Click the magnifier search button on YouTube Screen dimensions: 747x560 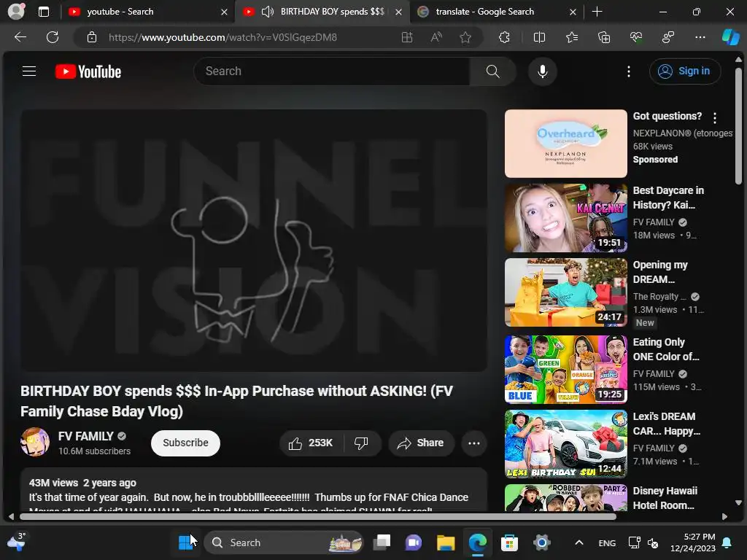tap(492, 71)
